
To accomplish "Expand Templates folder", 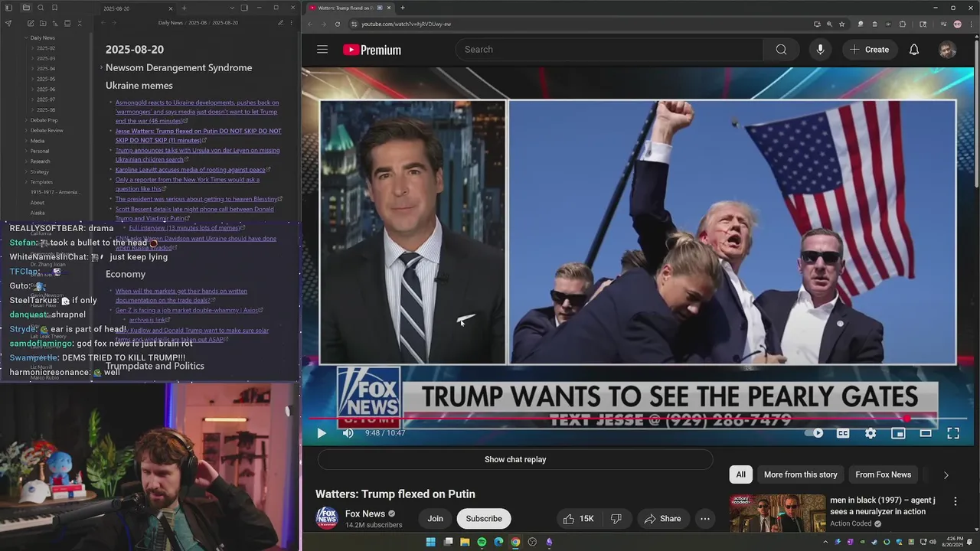I will coord(26,182).
